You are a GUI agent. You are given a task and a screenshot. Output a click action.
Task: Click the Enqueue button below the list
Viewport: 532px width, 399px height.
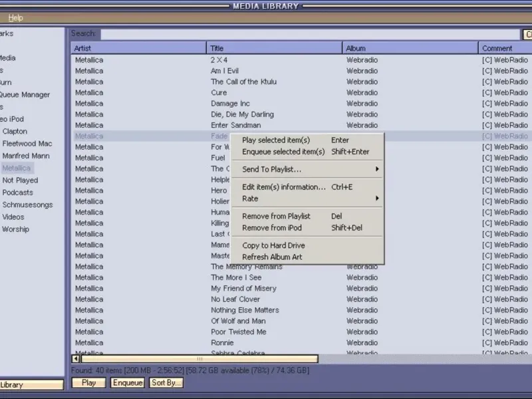click(128, 383)
